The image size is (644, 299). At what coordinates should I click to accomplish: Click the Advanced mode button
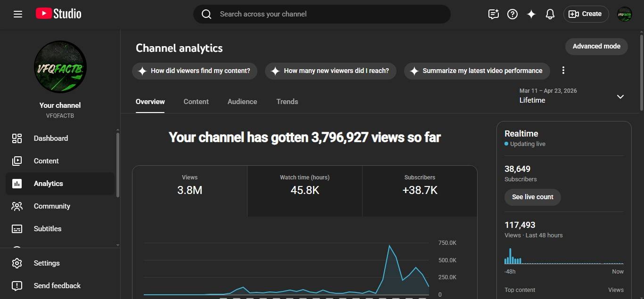pos(596,46)
